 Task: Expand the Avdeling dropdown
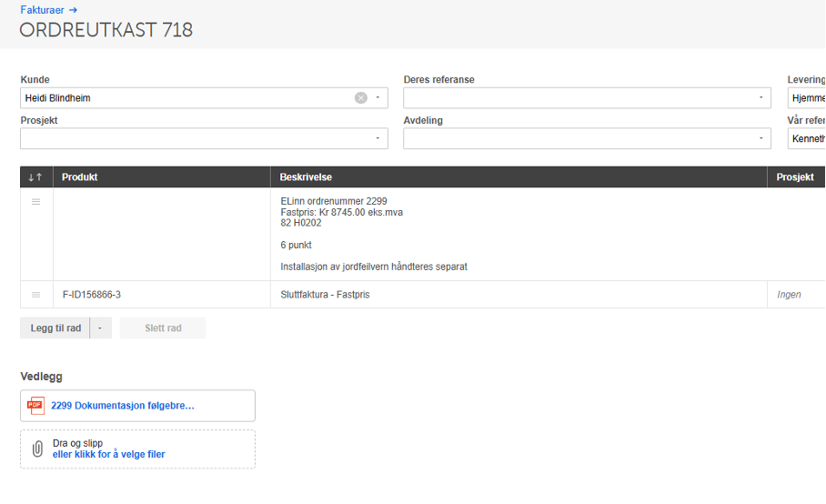pyautogui.click(x=761, y=138)
